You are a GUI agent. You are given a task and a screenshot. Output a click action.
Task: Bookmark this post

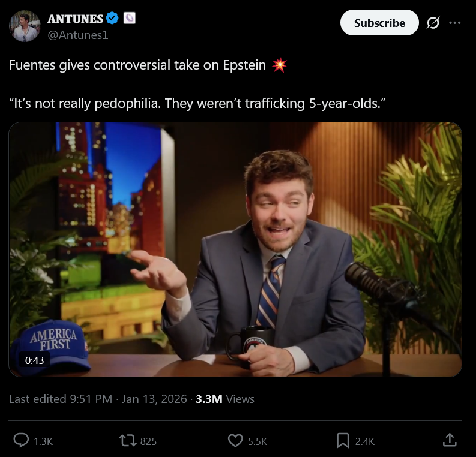point(343,441)
